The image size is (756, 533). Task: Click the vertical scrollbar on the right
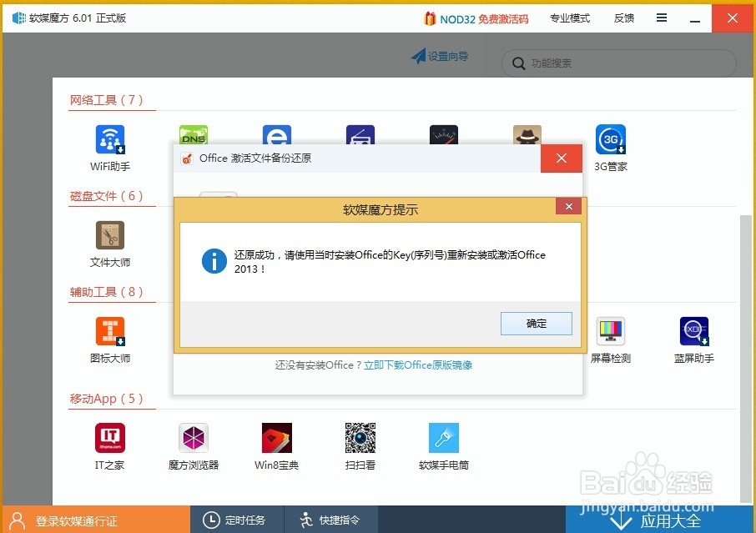tap(745, 358)
